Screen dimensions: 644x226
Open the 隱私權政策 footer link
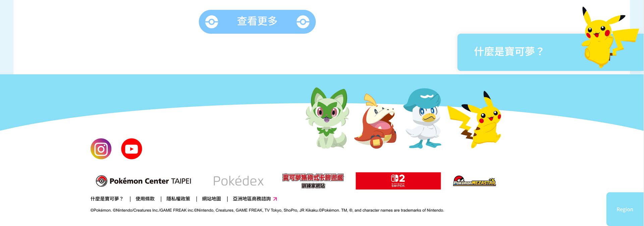coord(178,199)
